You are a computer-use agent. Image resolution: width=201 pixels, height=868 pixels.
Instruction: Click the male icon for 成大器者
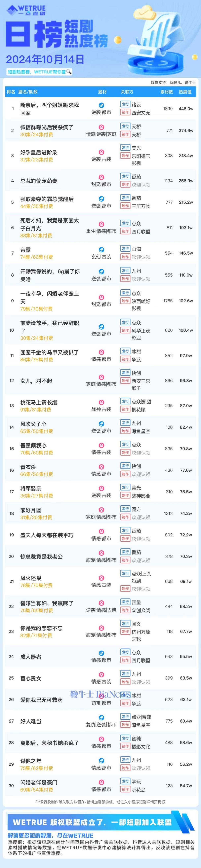tap(101, 653)
